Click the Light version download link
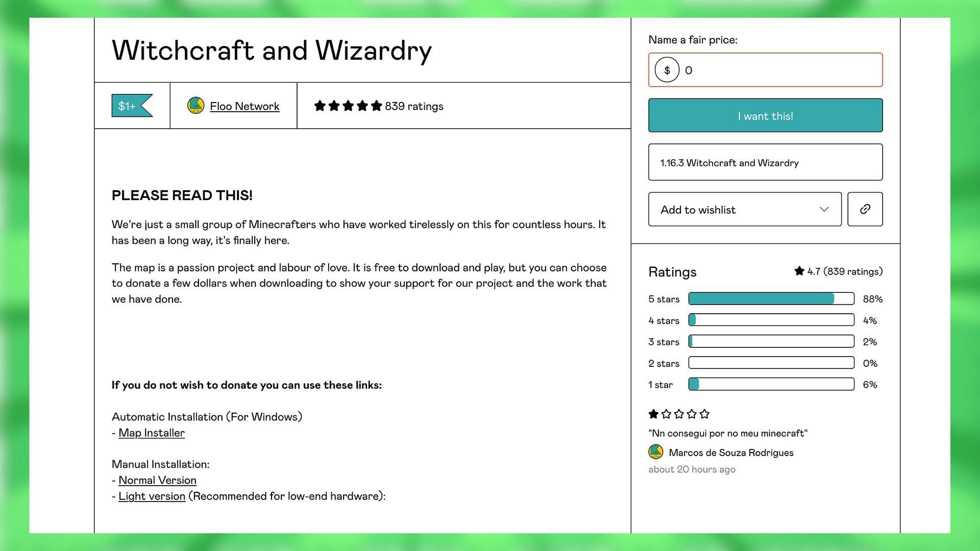Image resolution: width=980 pixels, height=551 pixels. [152, 496]
